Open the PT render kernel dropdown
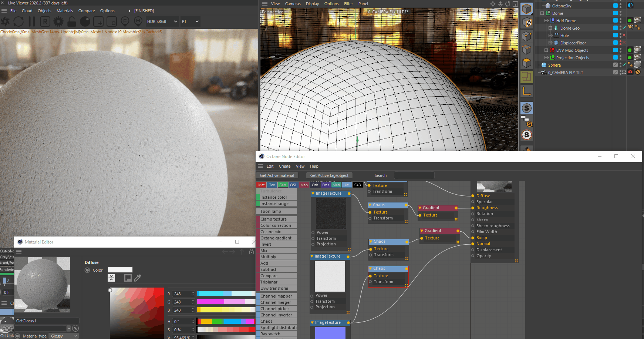Image resolution: width=644 pixels, height=339 pixels. pos(190,21)
